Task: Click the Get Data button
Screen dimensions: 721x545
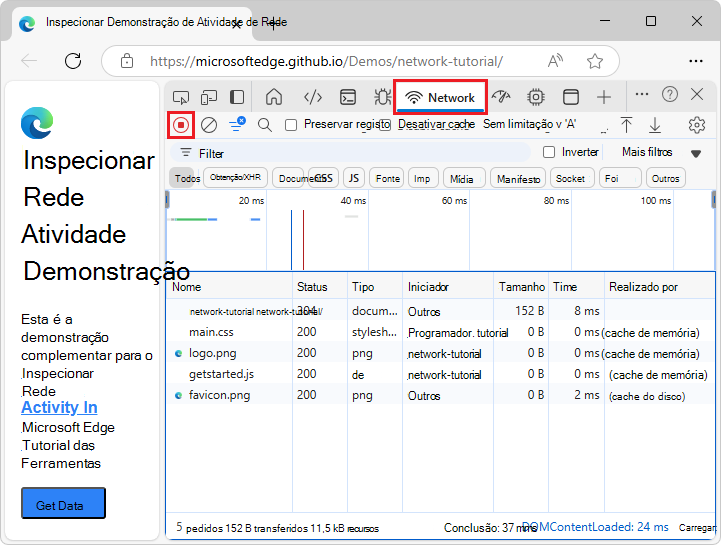Action: pyautogui.click(x=63, y=505)
